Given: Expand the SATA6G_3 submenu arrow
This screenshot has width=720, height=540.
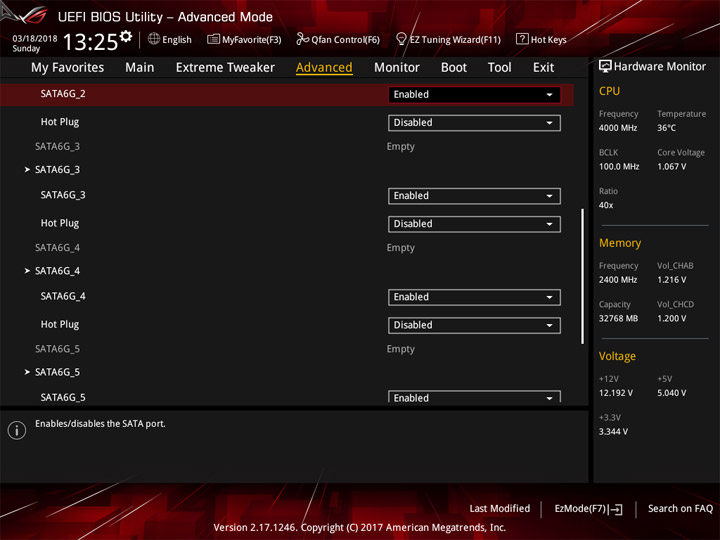Looking at the screenshot, I should 27,169.
